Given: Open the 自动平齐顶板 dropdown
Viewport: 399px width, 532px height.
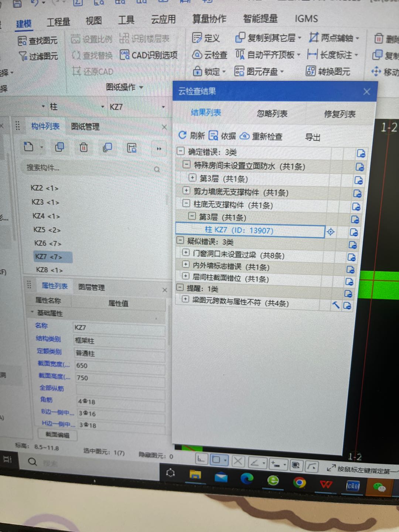Looking at the screenshot, I should coord(299,55).
